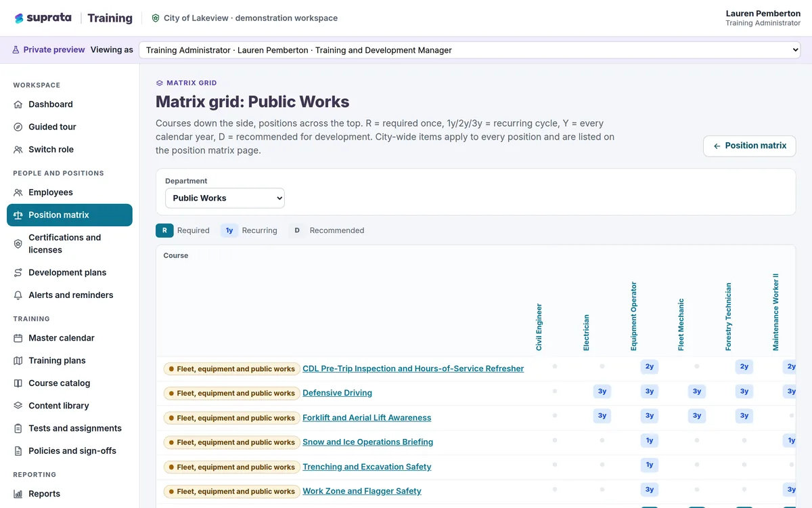812x508 pixels.
Task: Expand the Department dropdown showing Public Works
Action: 225,198
